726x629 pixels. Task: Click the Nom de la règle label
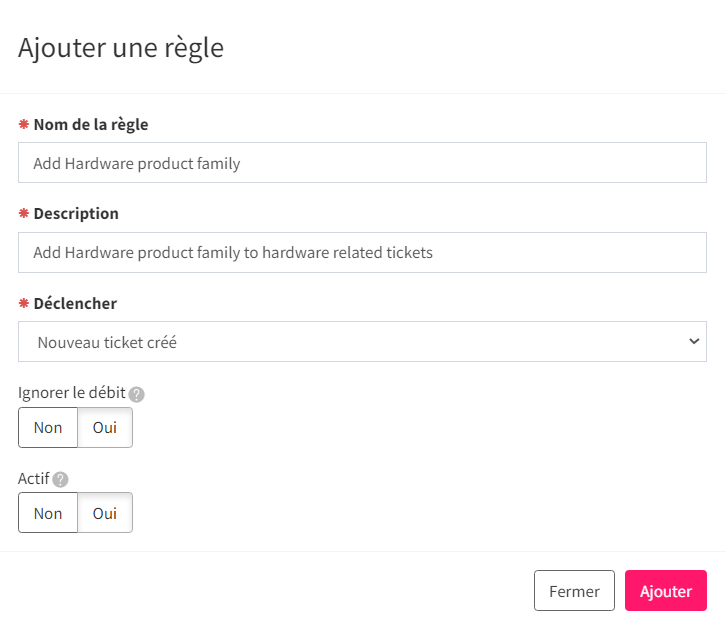pos(91,125)
